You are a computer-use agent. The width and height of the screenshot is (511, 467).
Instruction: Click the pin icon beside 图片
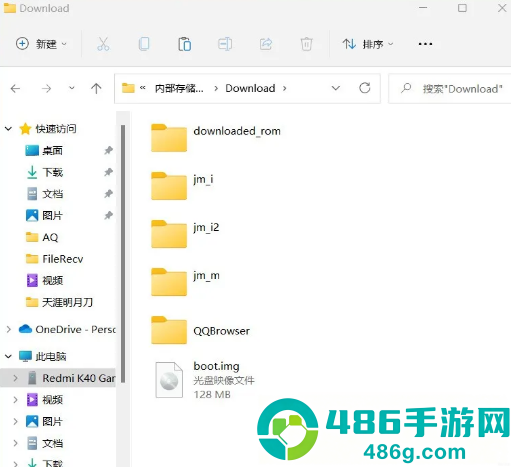coord(108,215)
